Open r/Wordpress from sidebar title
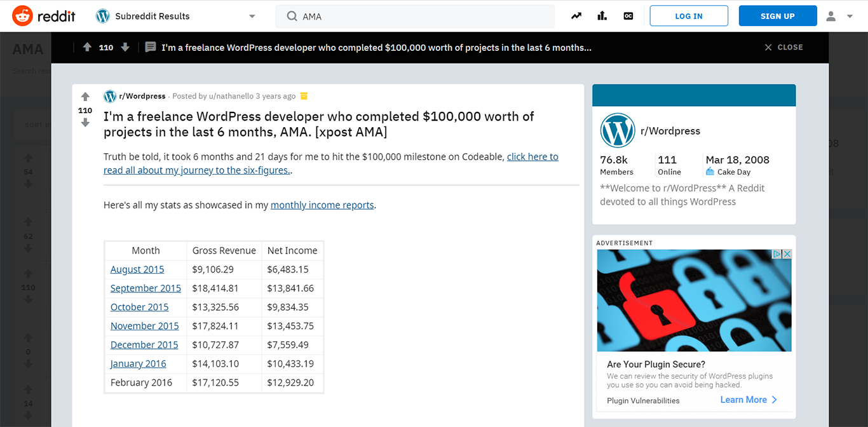Screen dimensions: 868x427 [x=670, y=131]
